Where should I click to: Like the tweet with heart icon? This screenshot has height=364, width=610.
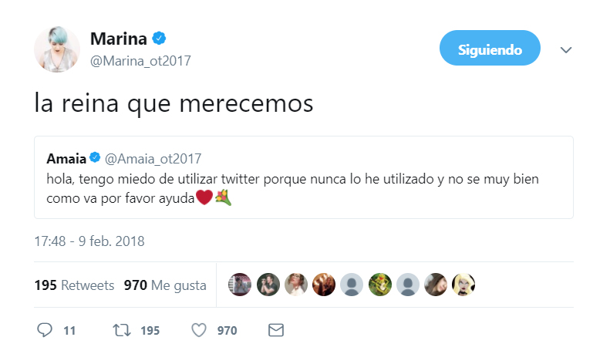click(x=199, y=330)
